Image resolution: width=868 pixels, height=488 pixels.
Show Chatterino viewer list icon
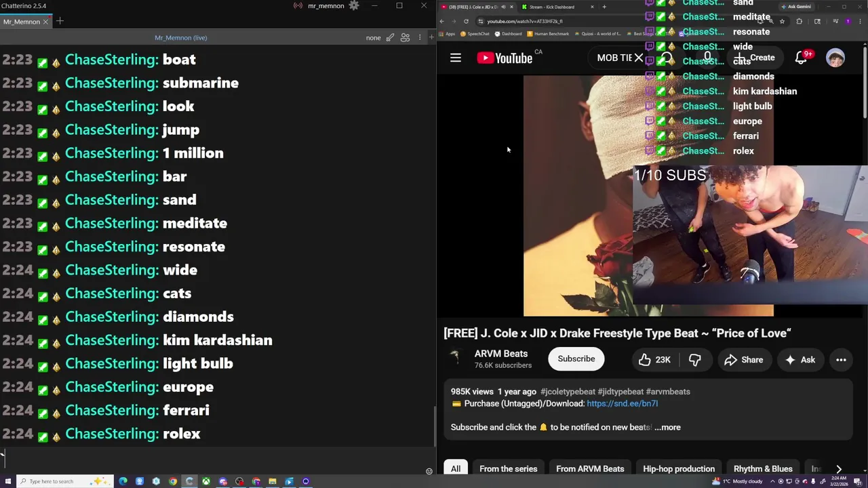pyautogui.click(x=405, y=38)
